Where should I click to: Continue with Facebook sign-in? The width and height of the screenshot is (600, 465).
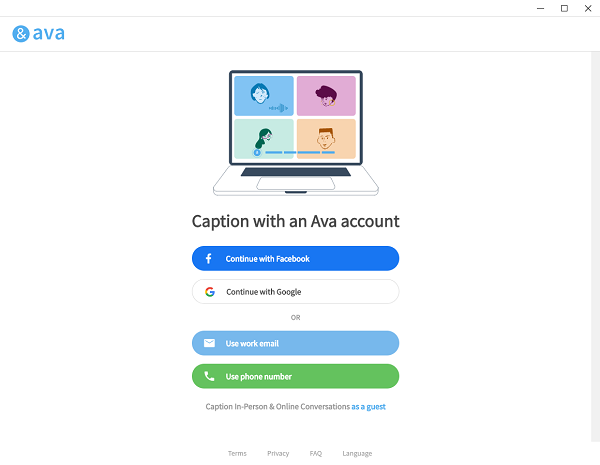tap(295, 259)
